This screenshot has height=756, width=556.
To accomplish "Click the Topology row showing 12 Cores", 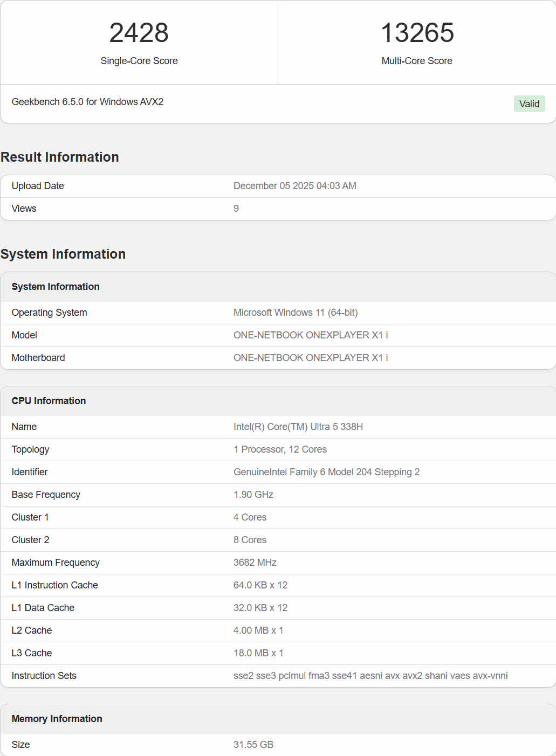I will [280, 449].
